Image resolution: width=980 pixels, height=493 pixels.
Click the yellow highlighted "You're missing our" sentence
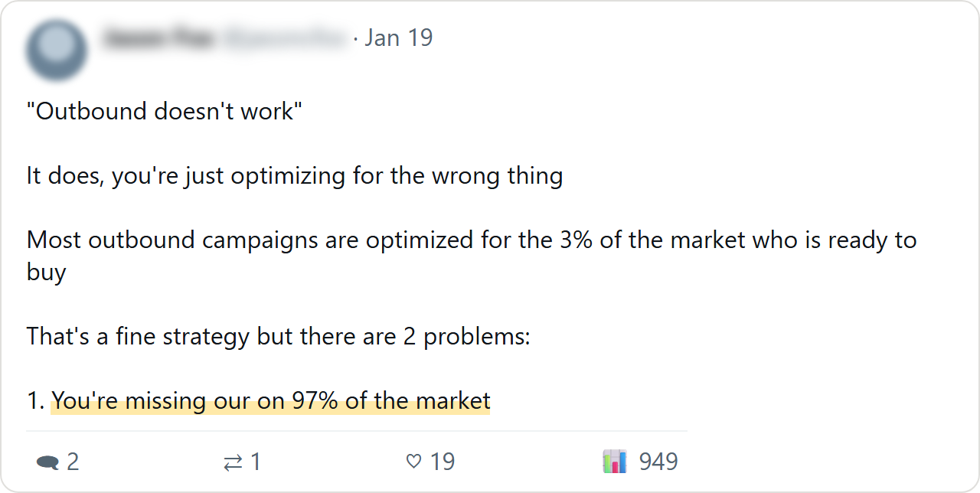(x=270, y=400)
